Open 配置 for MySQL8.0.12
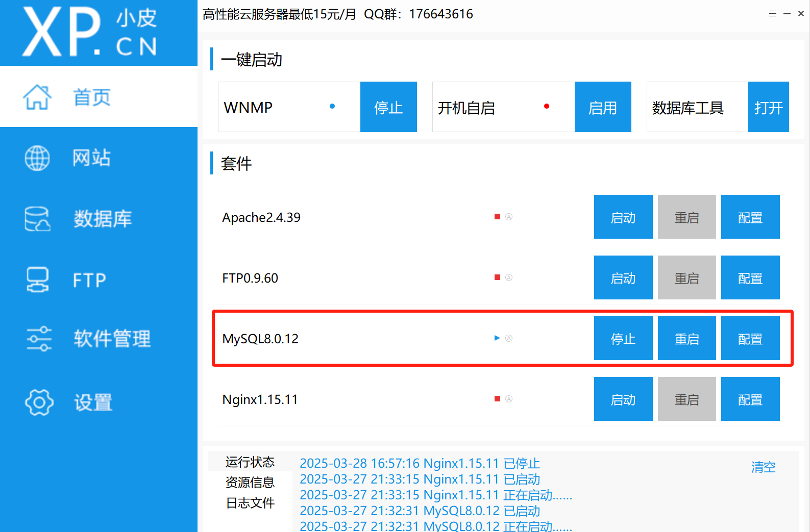 pos(750,338)
